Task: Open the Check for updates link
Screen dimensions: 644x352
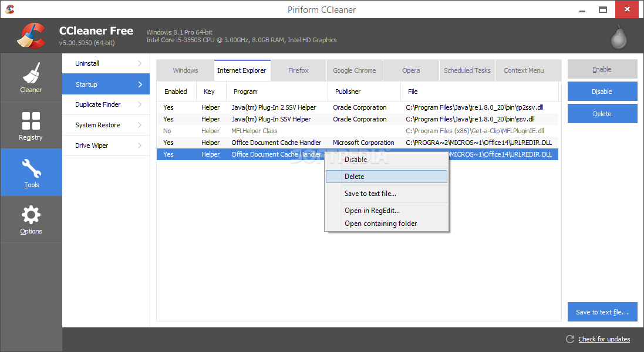Action: coord(604,339)
